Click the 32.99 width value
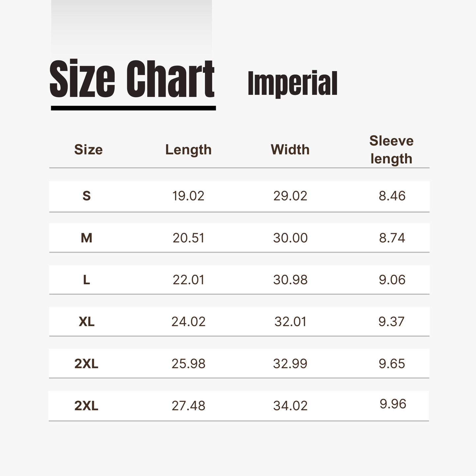The height and width of the screenshot is (476, 476). point(290,364)
